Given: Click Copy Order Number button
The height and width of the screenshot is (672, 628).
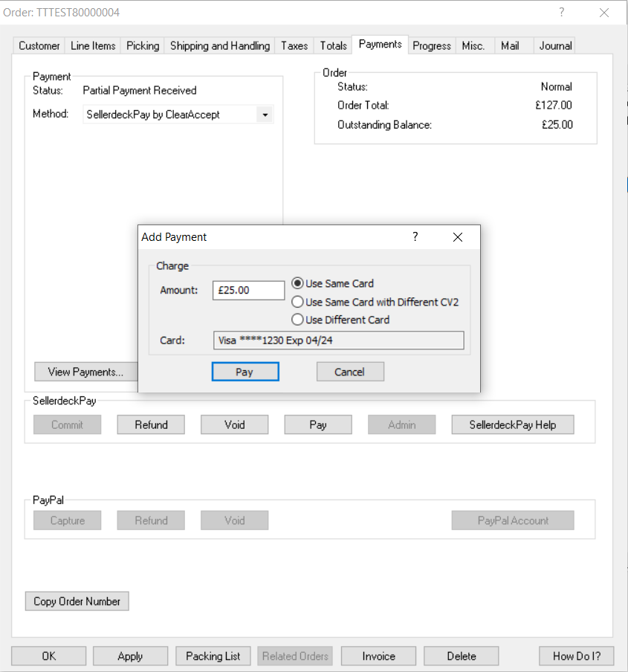Looking at the screenshot, I should click(x=77, y=601).
